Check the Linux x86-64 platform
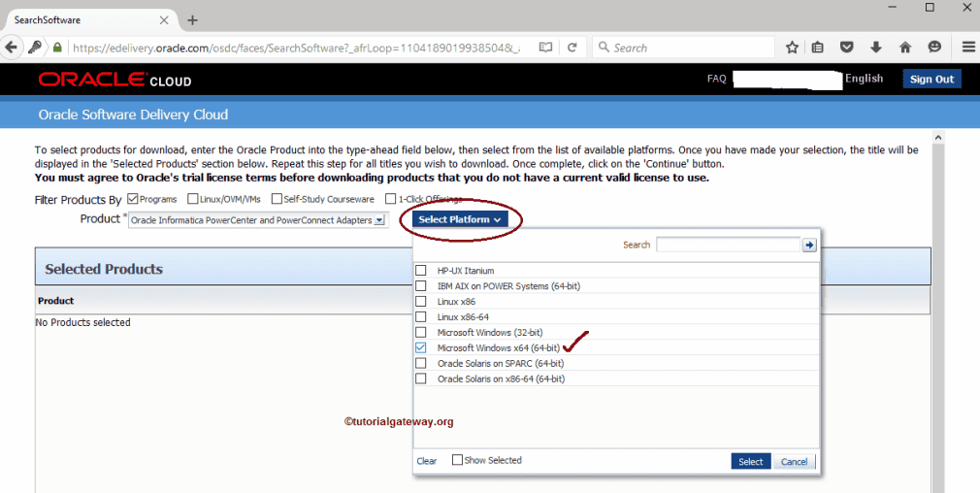The image size is (980, 493). (x=421, y=316)
